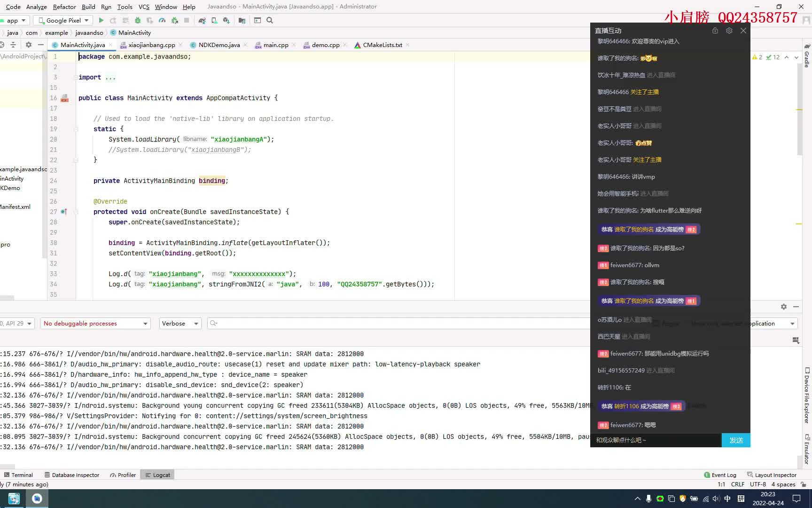Open the Event Log
This screenshot has width=812, height=508.
click(x=720, y=475)
